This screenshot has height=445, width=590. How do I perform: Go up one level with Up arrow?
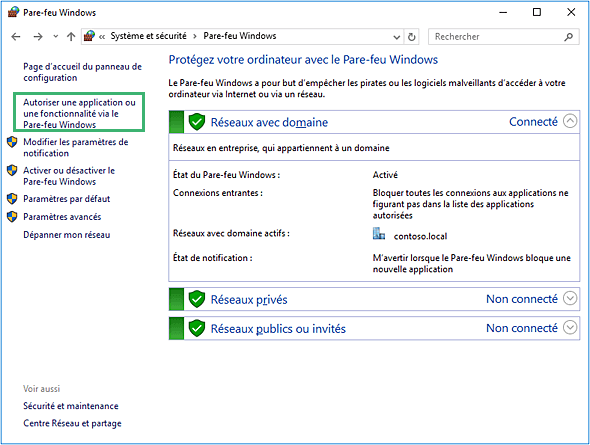71,36
